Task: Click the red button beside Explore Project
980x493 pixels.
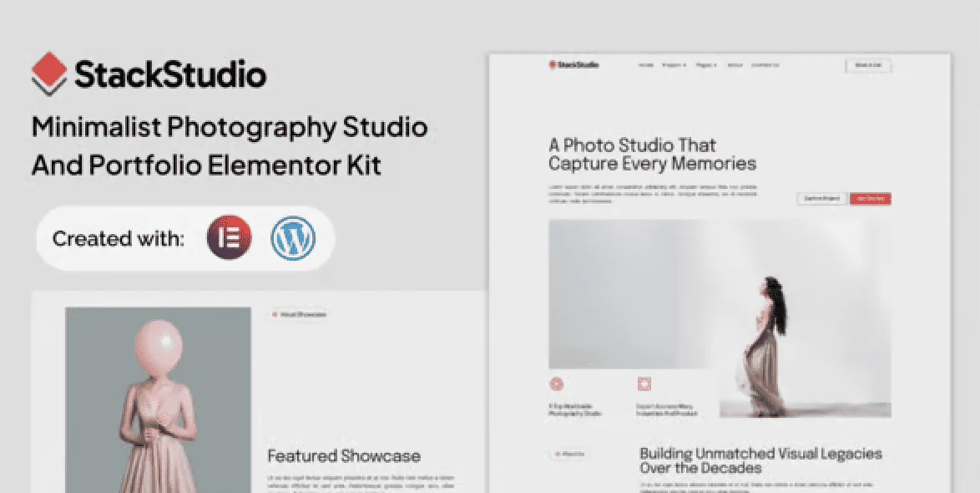Action: click(x=871, y=198)
